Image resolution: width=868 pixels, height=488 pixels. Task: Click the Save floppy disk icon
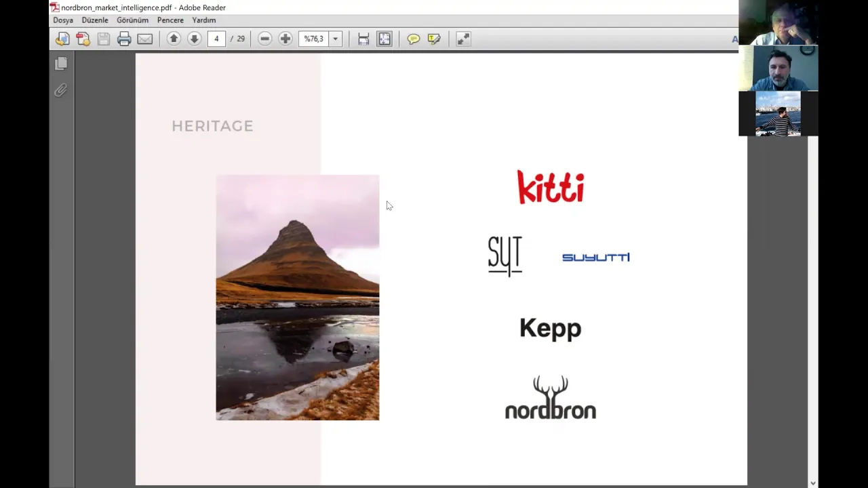tap(104, 39)
